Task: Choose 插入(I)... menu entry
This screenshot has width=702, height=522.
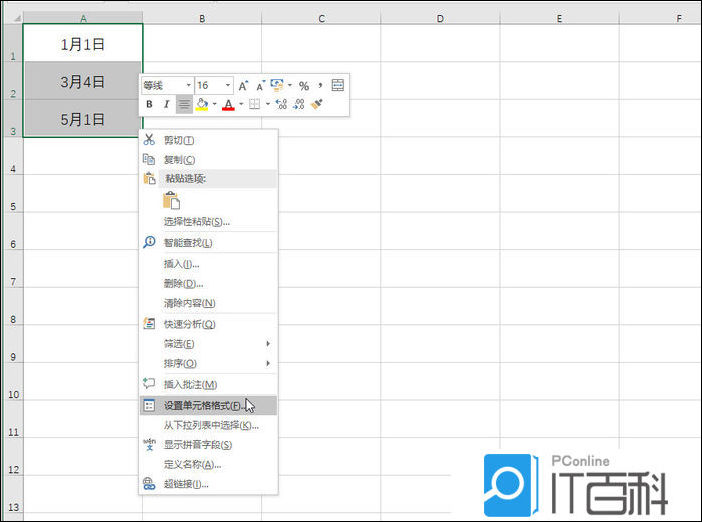Action: pos(209,264)
